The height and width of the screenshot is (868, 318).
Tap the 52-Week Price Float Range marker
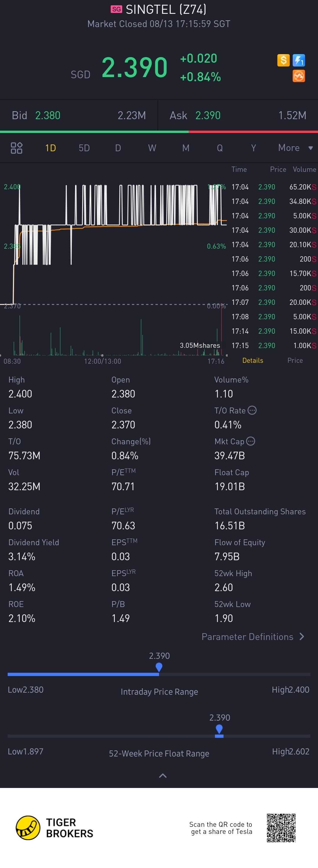click(x=219, y=729)
